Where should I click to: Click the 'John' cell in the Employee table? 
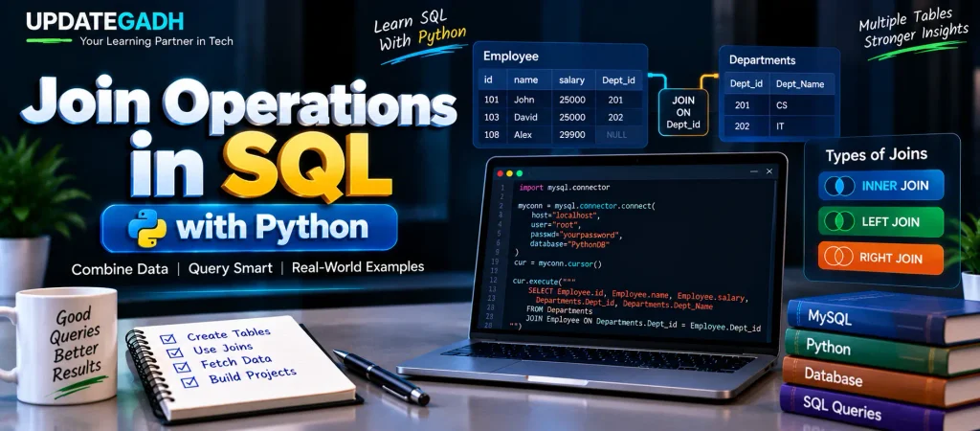[523, 100]
